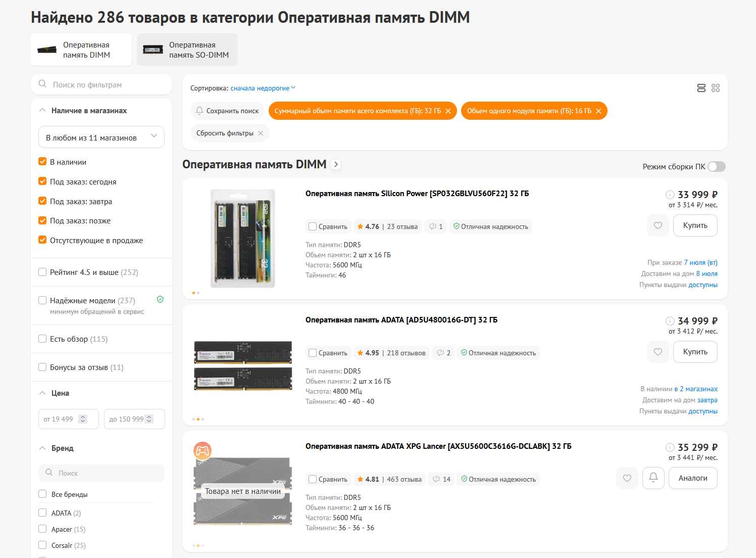Enable the Надёжные модели filter
Image resolution: width=756 pixels, height=558 pixels.
[x=42, y=300]
